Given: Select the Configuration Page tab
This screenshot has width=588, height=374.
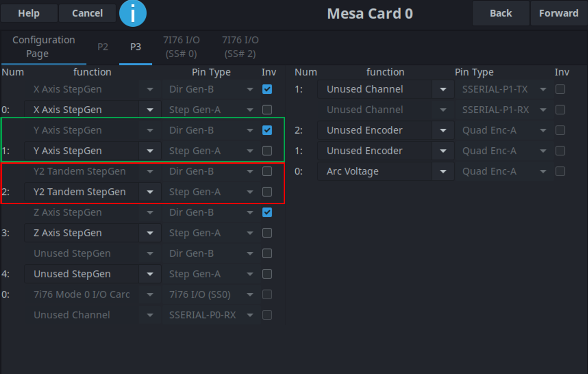Looking at the screenshot, I should pos(44,47).
